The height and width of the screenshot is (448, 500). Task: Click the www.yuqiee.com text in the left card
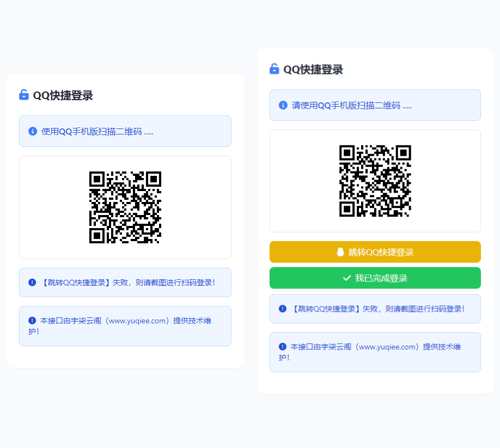[137, 321]
